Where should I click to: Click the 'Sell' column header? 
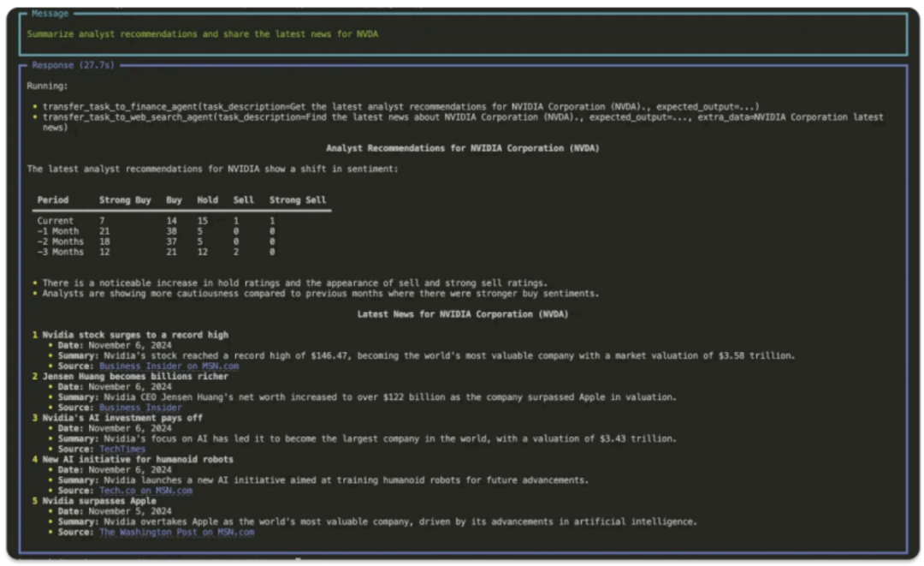point(243,200)
